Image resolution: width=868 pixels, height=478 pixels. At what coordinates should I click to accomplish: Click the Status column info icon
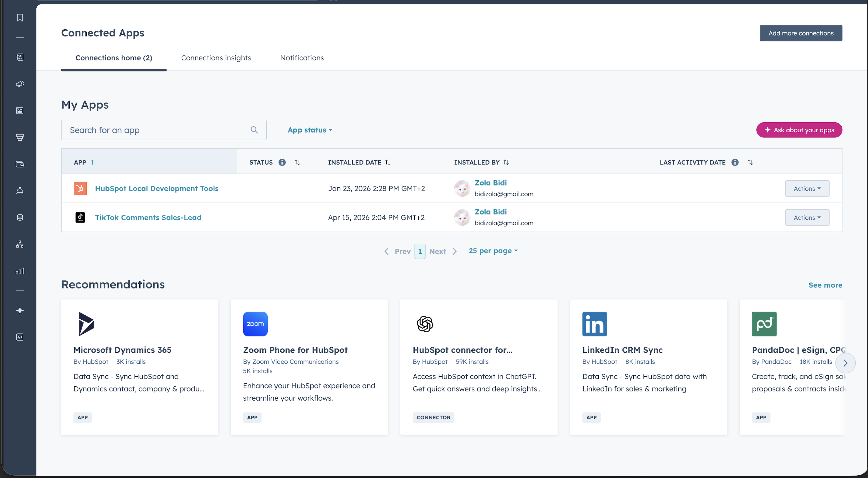[x=282, y=162]
